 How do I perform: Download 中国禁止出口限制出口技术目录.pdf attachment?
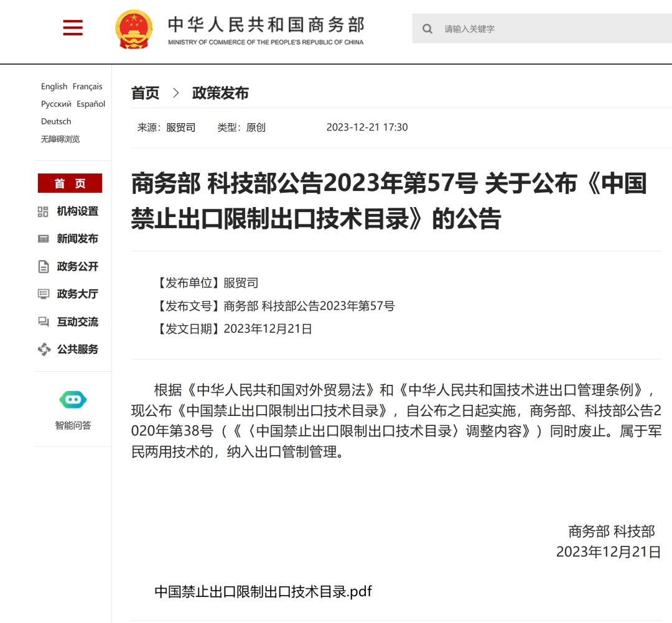pyautogui.click(x=263, y=591)
